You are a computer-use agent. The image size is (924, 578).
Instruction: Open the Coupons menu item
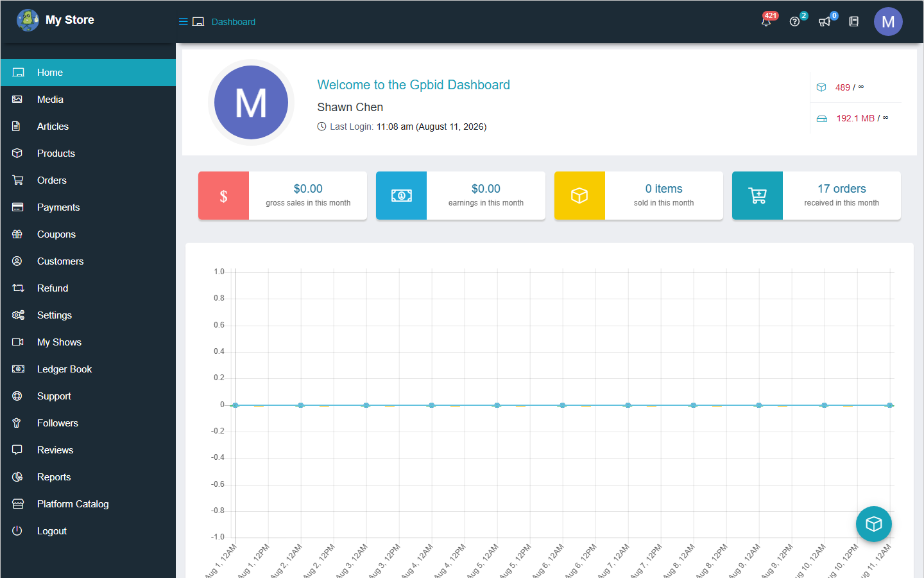pyautogui.click(x=88, y=234)
